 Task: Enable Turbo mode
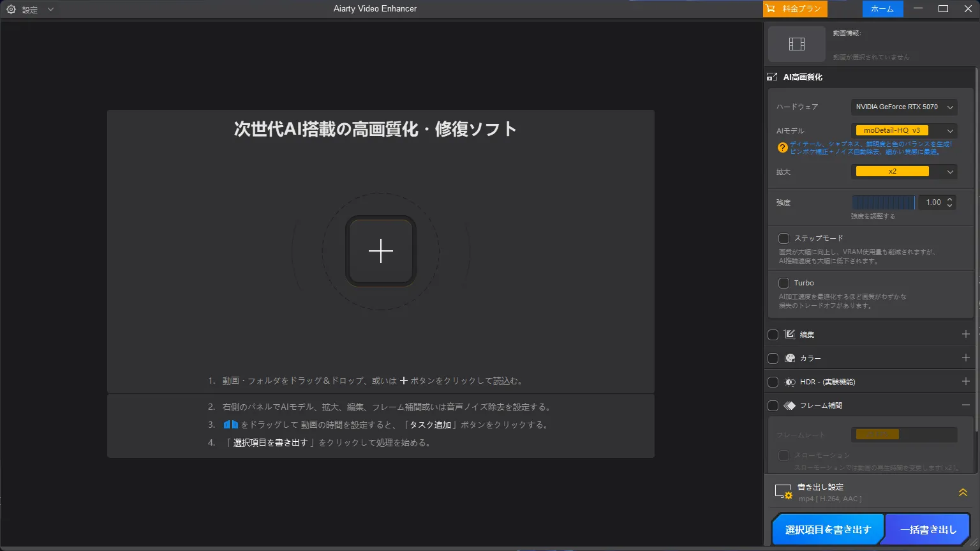783,282
